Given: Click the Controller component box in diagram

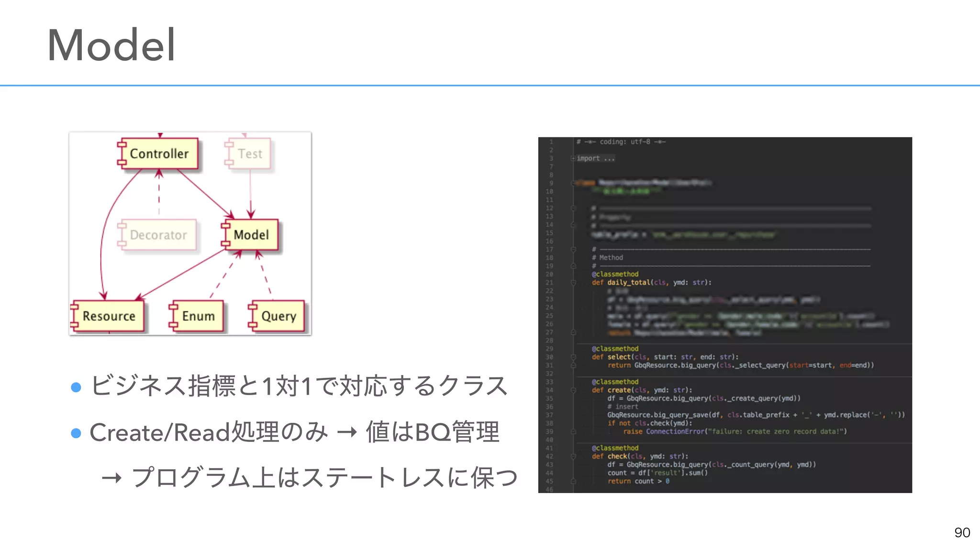Looking at the screenshot, I should (158, 154).
